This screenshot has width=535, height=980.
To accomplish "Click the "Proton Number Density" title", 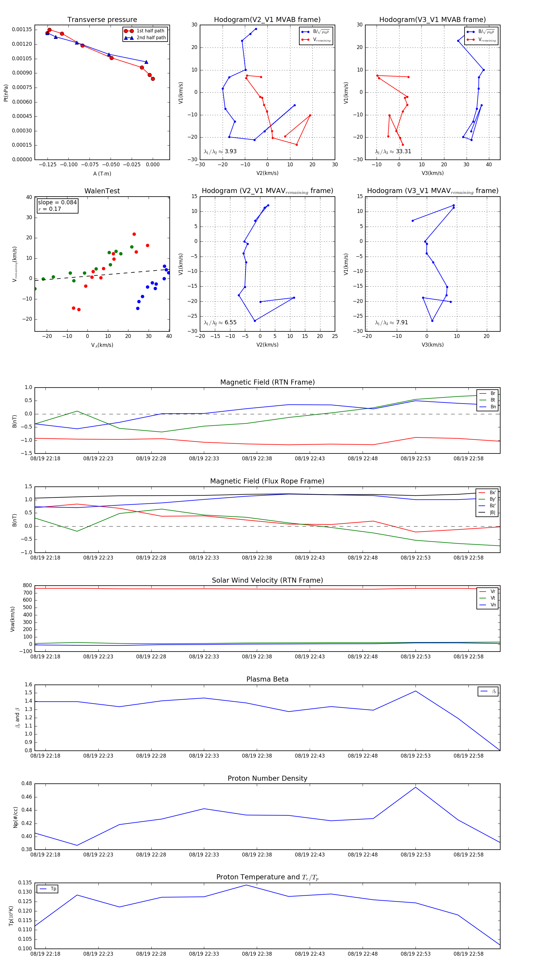I will tap(267, 778).
